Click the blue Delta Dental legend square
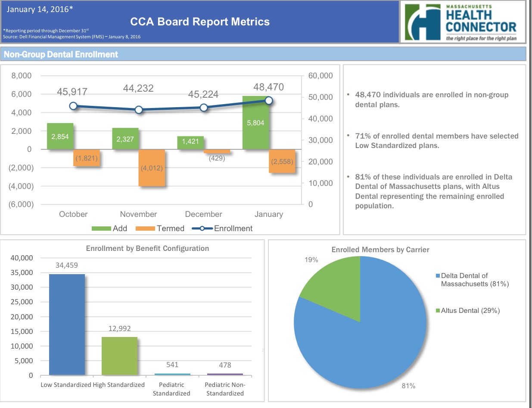The width and height of the screenshot is (532, 408). 438,276
